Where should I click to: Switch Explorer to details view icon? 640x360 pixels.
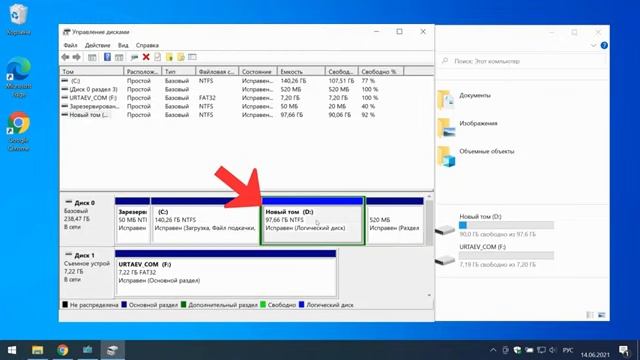[x=590, y=315]
